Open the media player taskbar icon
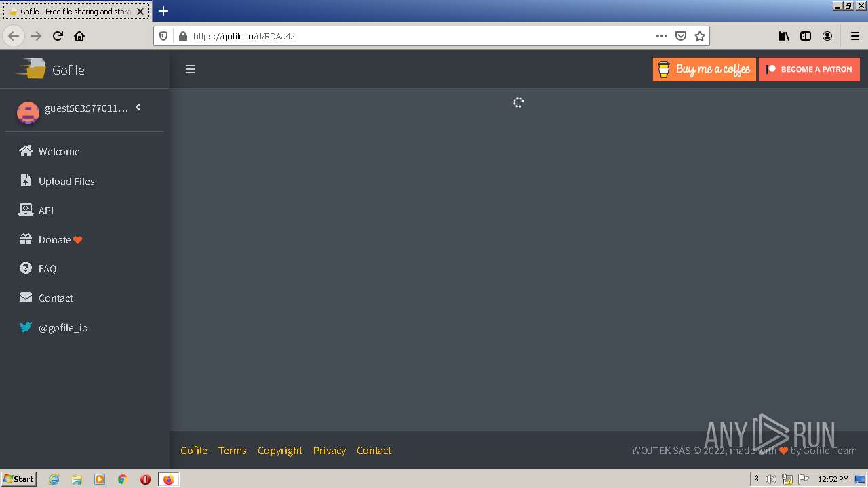The width and height of the screenshot is (868, 488). pos(100,479)
